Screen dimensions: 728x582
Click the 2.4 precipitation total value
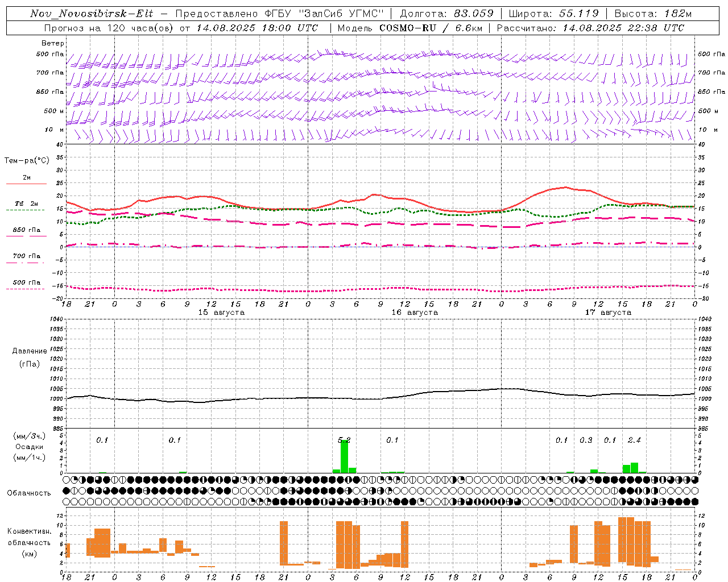[x=634, y=440]
